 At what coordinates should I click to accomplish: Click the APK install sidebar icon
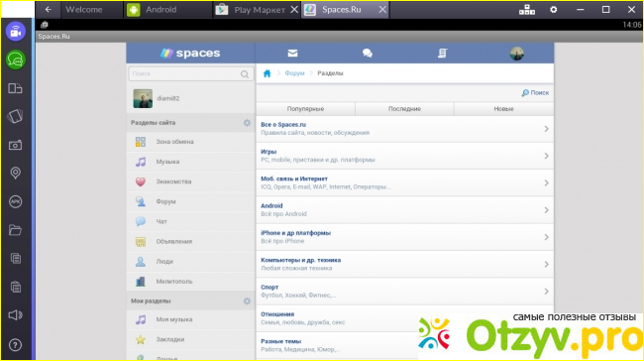(15, 201)
